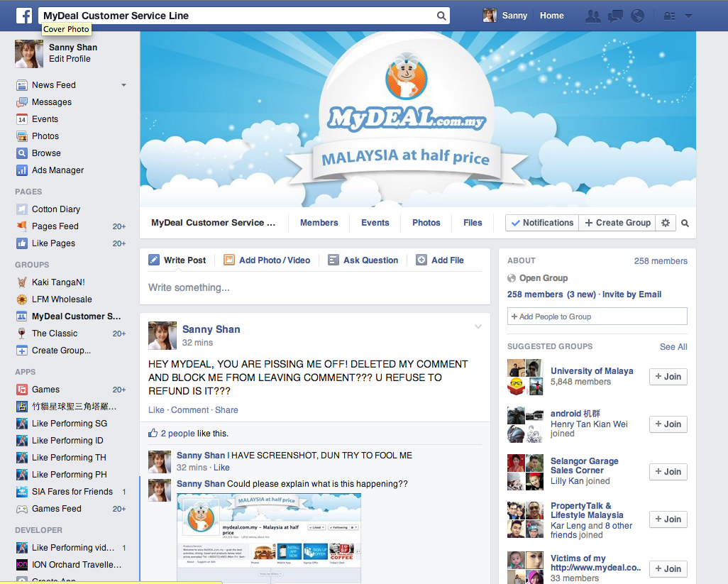728x584 pixels.
Task: Open privacy shortcuts lock icon
Action: [669, 16]
